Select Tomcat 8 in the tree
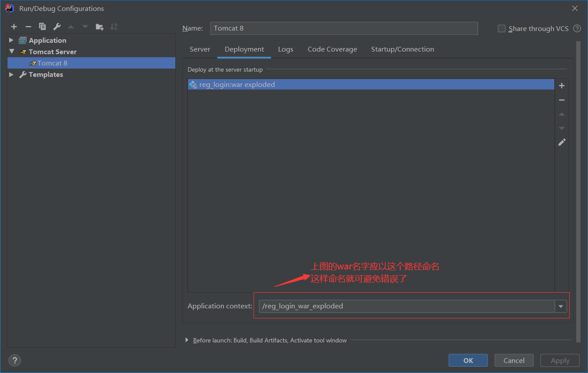The width and height of the screenshot is (588, 373). (x=91, y=63)
